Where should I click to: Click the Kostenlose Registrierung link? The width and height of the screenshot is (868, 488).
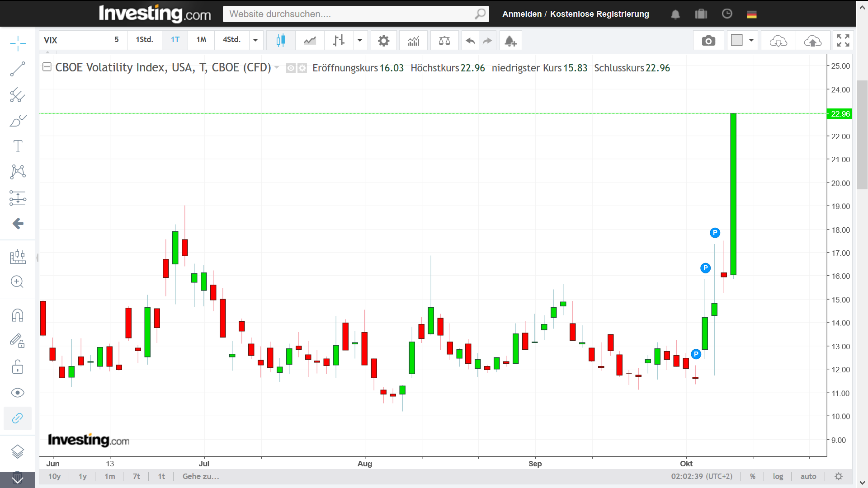tap(599, 14)
